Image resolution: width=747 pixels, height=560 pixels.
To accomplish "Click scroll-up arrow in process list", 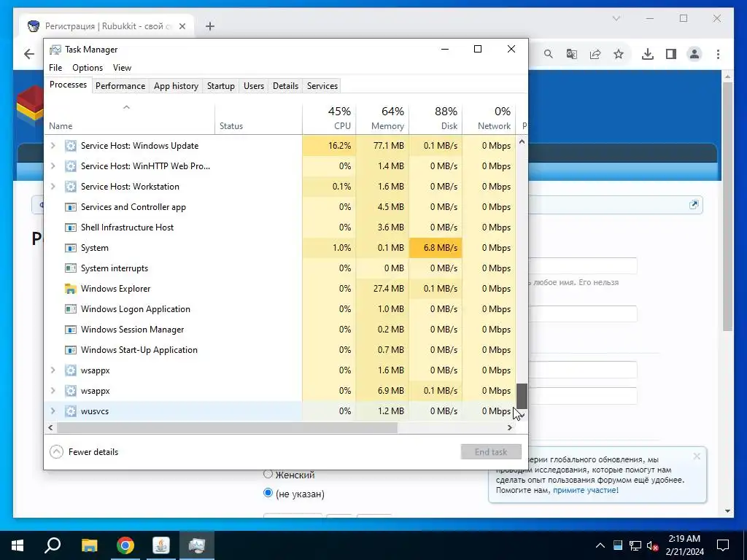I will pos(522,142).
